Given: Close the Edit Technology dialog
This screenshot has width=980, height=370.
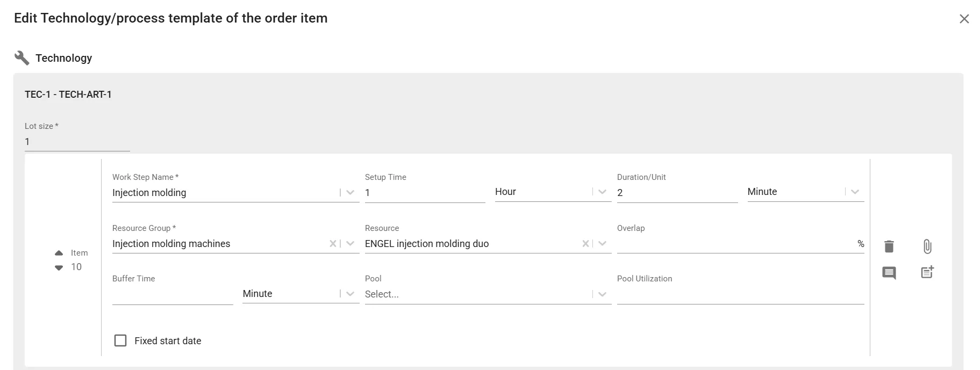Looking at the screenshot, I should coord(964,19).
